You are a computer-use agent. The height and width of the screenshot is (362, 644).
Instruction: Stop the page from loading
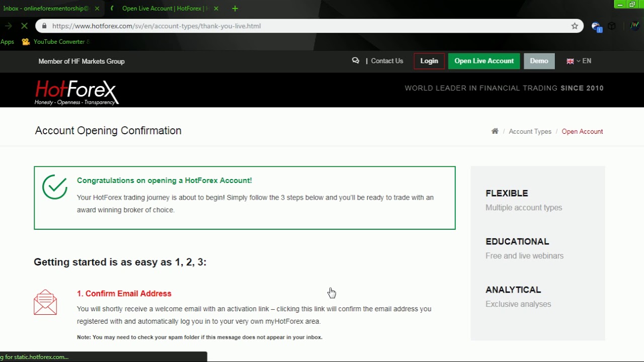pos(24,26)
